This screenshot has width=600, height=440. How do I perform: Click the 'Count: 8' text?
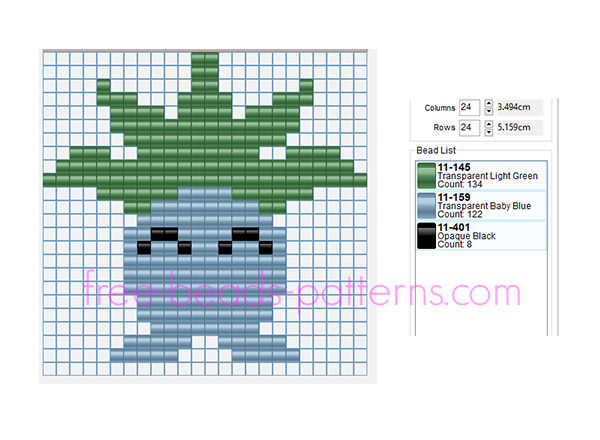(455, 244)
